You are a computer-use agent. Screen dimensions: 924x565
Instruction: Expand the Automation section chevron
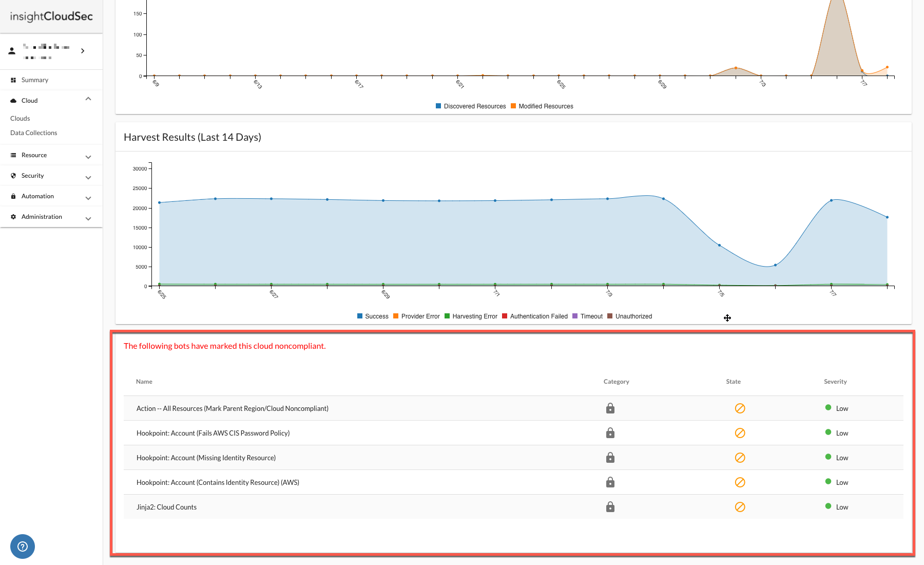(88, 198)
